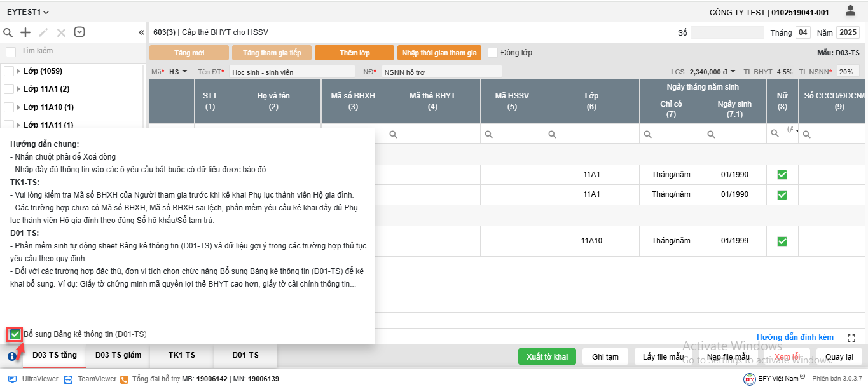Click the green Xuất tờ khai button
This screenshot has width=868, height=387.
[x=547, y=356]
